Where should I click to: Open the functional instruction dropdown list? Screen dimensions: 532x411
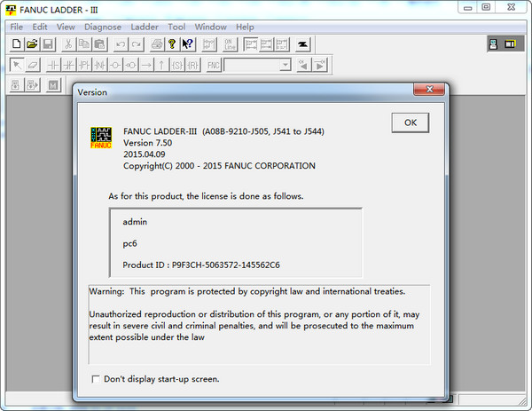click(286, 65)
